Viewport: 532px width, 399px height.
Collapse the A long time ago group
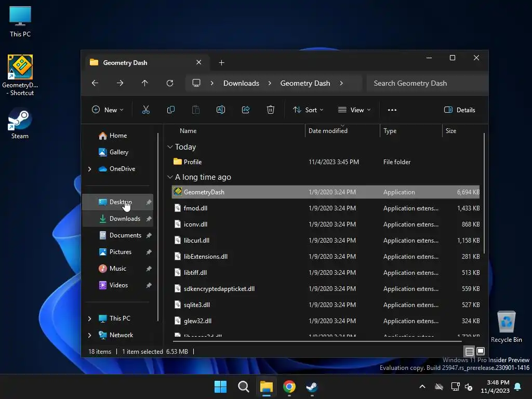[170, 177]
